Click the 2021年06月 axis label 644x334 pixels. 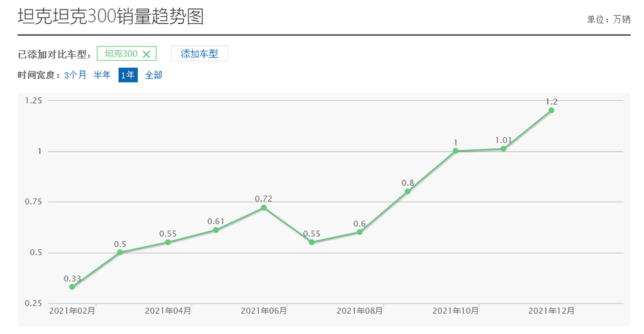tap(264, 311)
